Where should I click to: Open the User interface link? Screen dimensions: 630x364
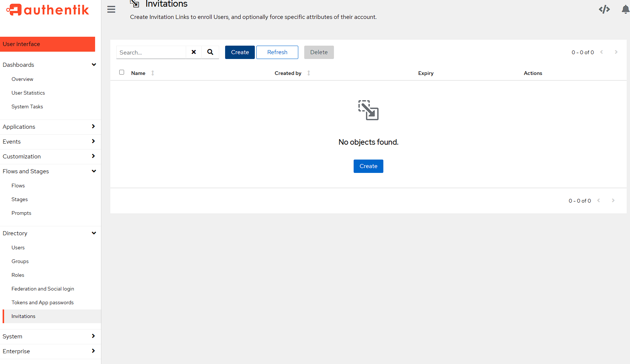click(x=48, y=44)
